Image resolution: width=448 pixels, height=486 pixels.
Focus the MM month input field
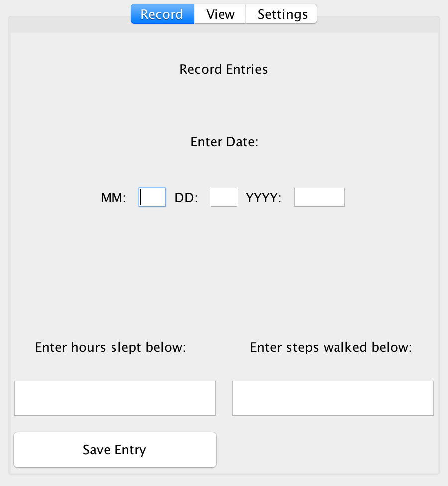(152, 197)
